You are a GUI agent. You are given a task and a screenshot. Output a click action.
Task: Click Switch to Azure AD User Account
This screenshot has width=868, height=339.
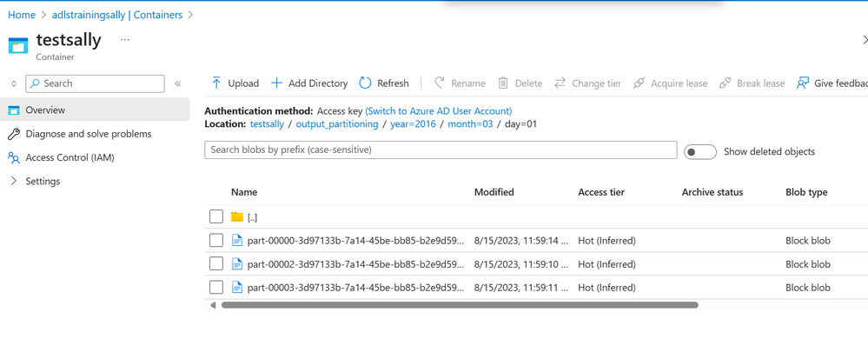(x=439, y=110)
